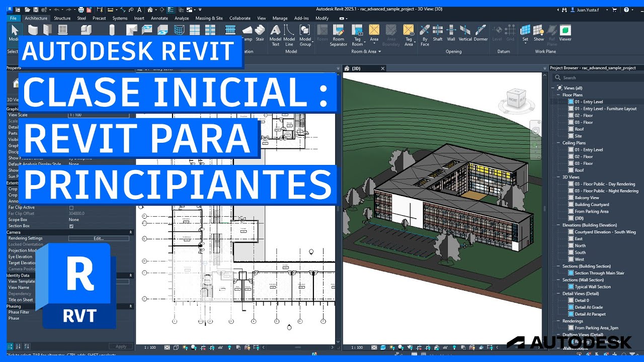Switch to the Collaborate ribbon tab
644x362 pixels.
tap(240, 18)
